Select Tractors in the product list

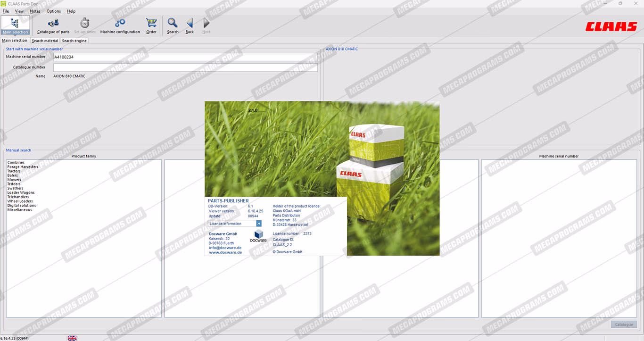tap(14, 171)
